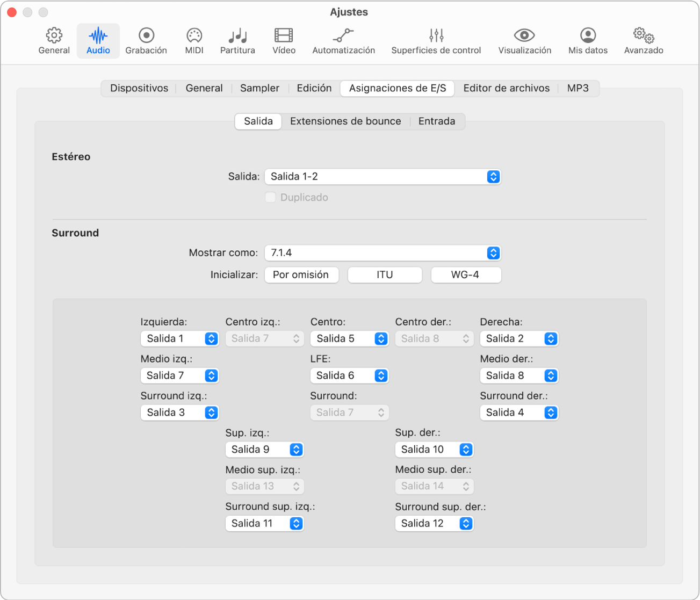This screenshot has width=700, height=600.
Task: Switch to the Edición tab
Action: 314,88
